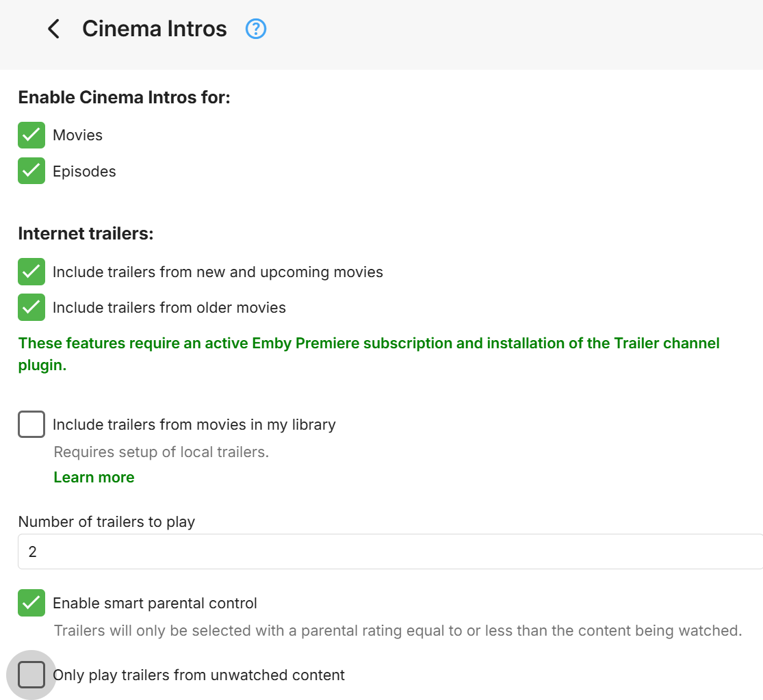
Task: Open the Cinema Intros help icon
Action: pos(256,29)
